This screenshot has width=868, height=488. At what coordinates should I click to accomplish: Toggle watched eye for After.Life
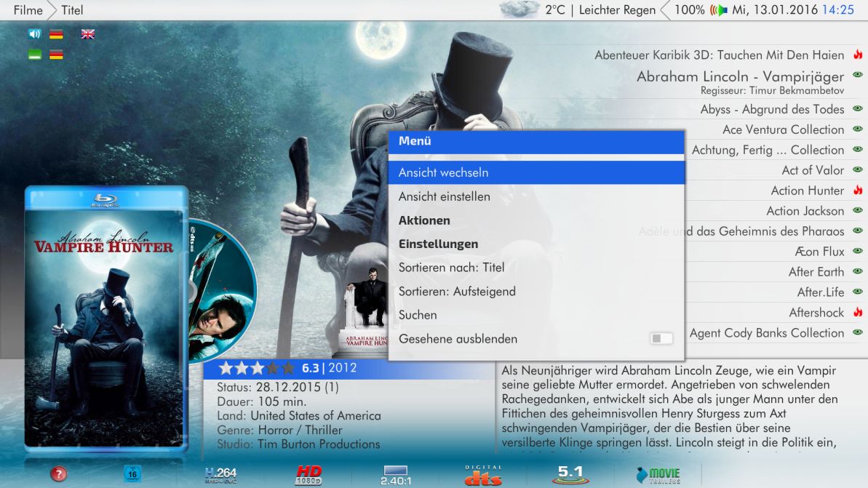pyautogui.click(x=858, y=292)
